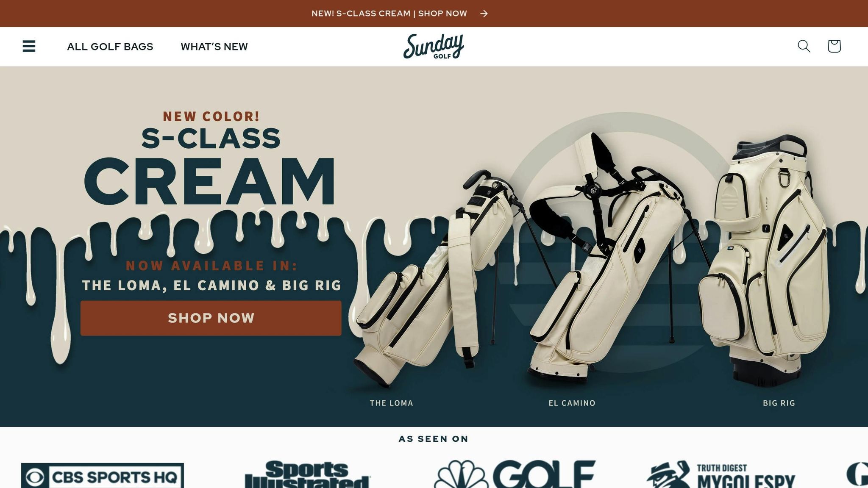868x488 pixels.
Task: Click the MyGolfSpy logo
Action: tap(721, 474)
